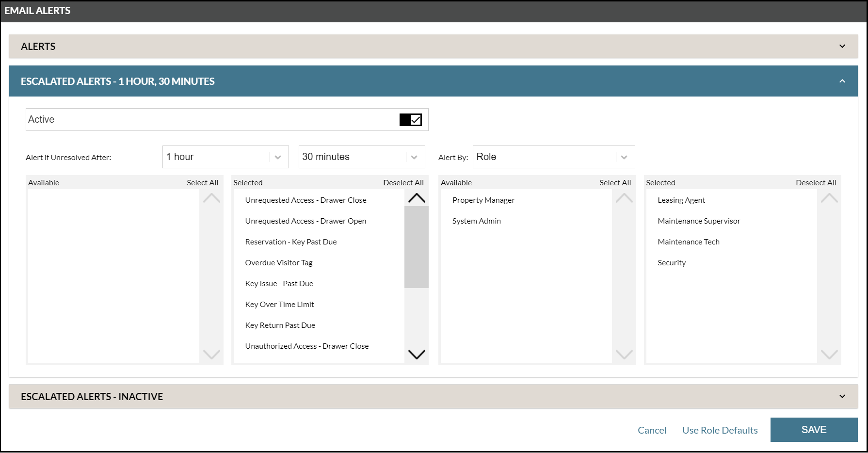Select Key Return Past Due alert

pos(280,325)
